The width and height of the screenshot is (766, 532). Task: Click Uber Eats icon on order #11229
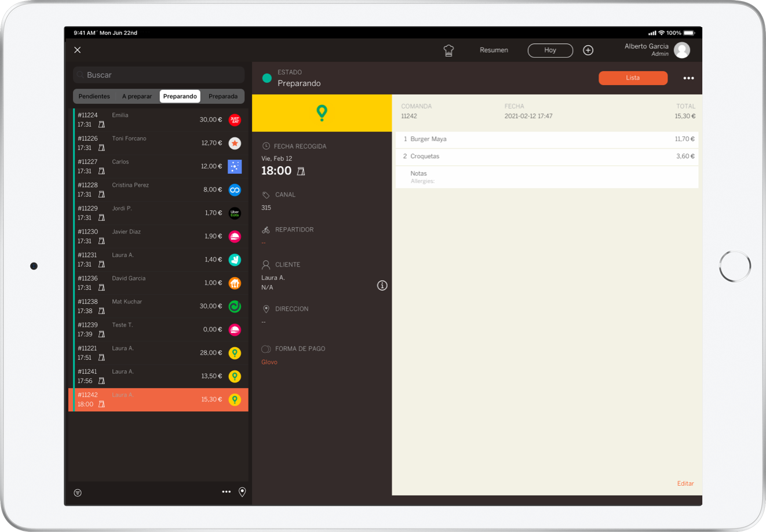click(x=235, y=213)
